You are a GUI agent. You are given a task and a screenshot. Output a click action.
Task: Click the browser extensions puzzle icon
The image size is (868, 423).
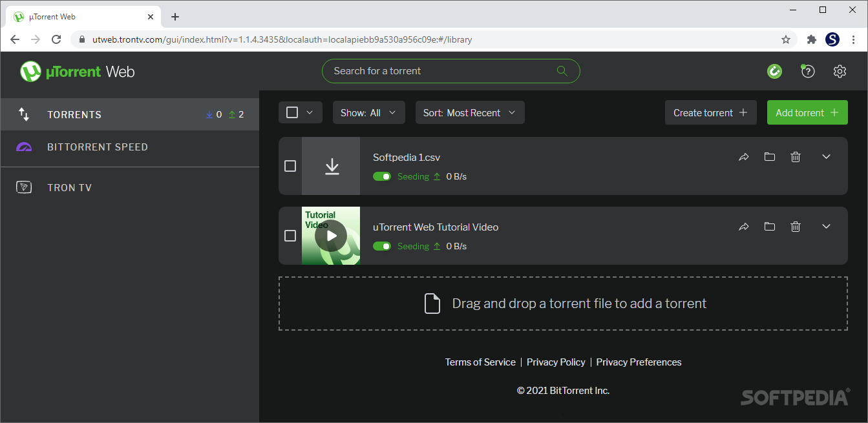coord(812,39)
